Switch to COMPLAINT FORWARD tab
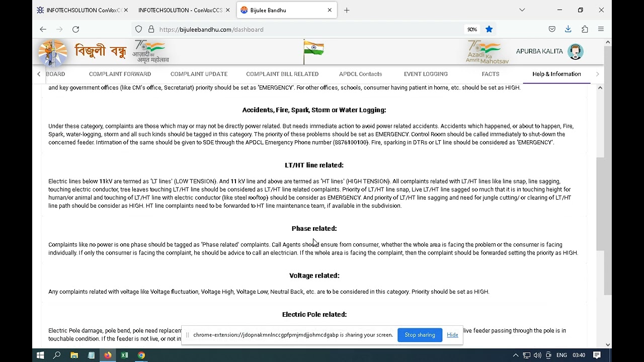 pyautogui.click(x=120, y=74)
